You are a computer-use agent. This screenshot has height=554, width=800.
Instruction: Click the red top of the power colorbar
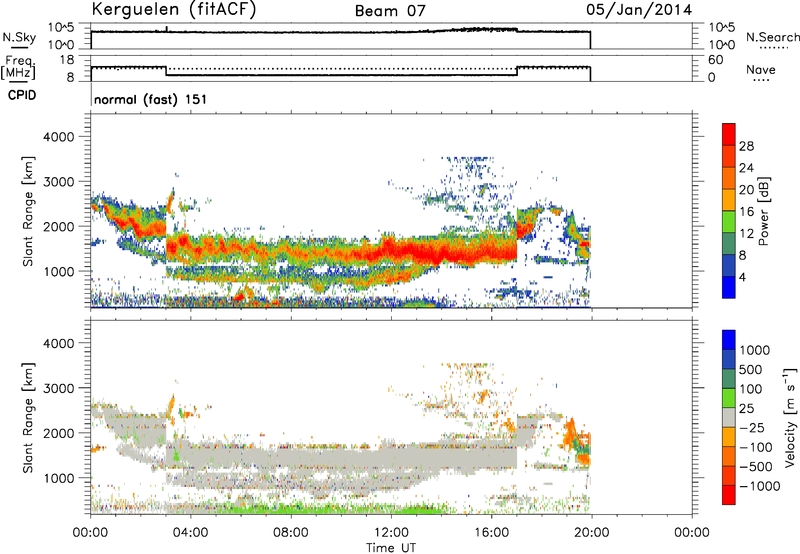(729, 134)
